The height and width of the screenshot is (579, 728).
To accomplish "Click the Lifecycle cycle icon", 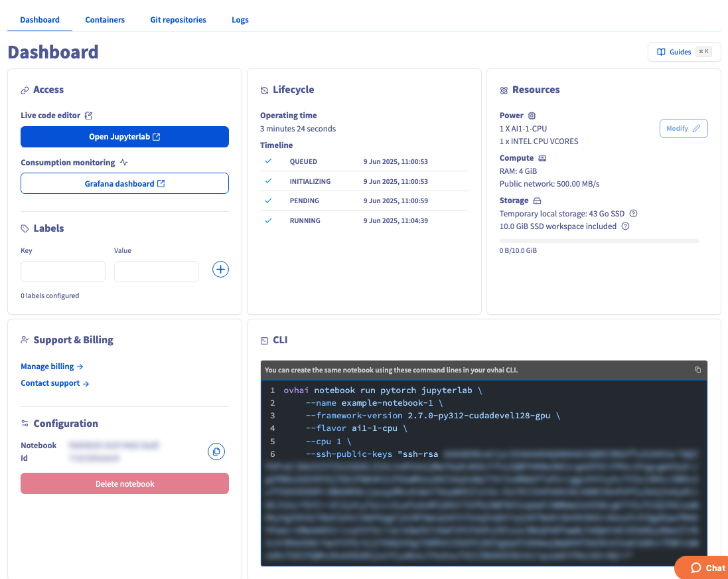I will (x=264, y=90).
